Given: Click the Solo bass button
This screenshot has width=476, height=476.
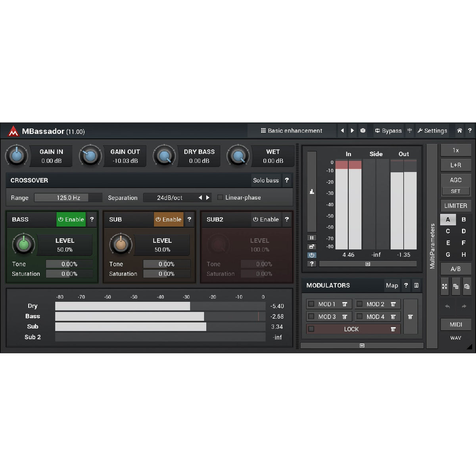Looking at the screenshot, I should tap(266, 180).
